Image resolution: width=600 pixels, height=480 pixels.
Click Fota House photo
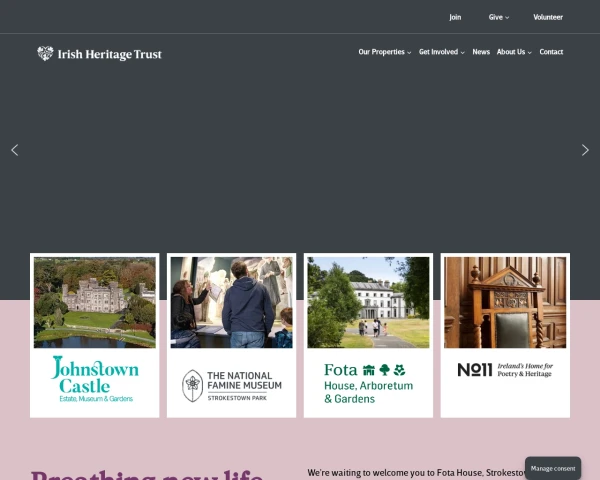coord(368,302)
